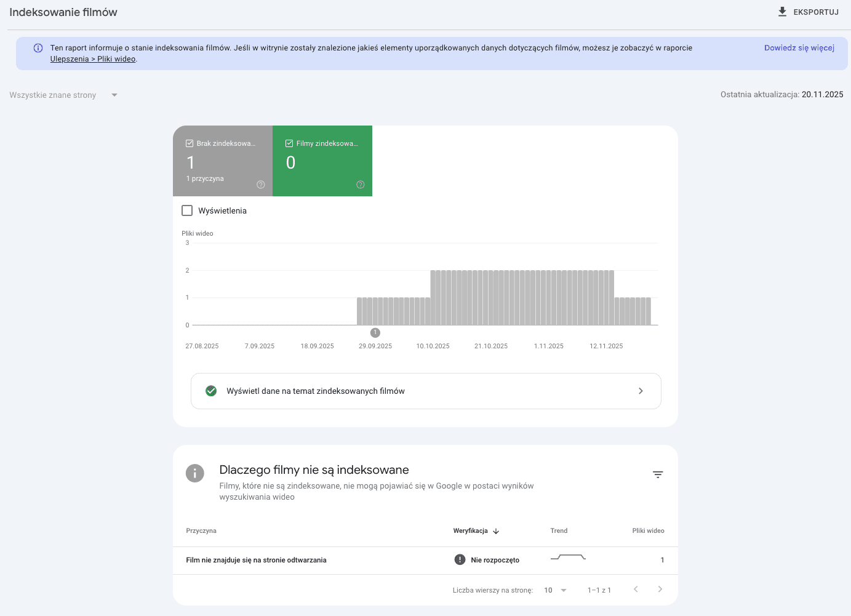Open the Wyświetl dane na temat zindeksowanych filmów row
Viewport: 851px width, 616px height.
pos(426,391)
